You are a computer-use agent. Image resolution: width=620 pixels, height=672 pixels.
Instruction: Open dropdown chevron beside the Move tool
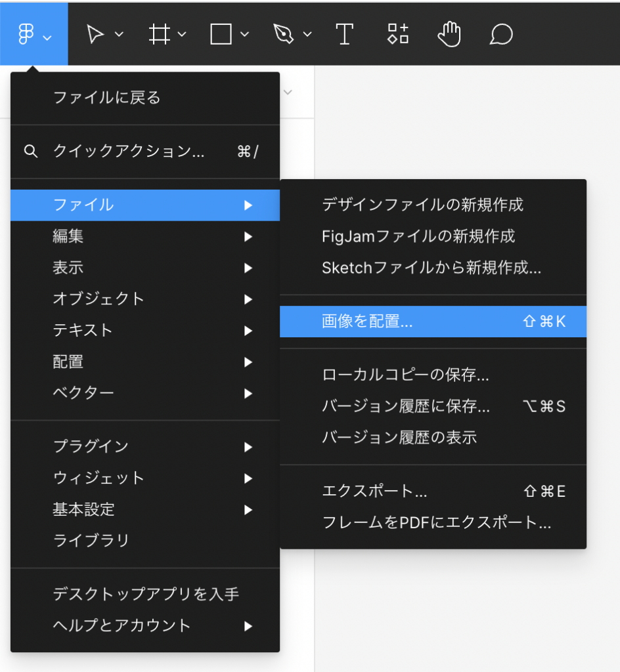(120, 34)
